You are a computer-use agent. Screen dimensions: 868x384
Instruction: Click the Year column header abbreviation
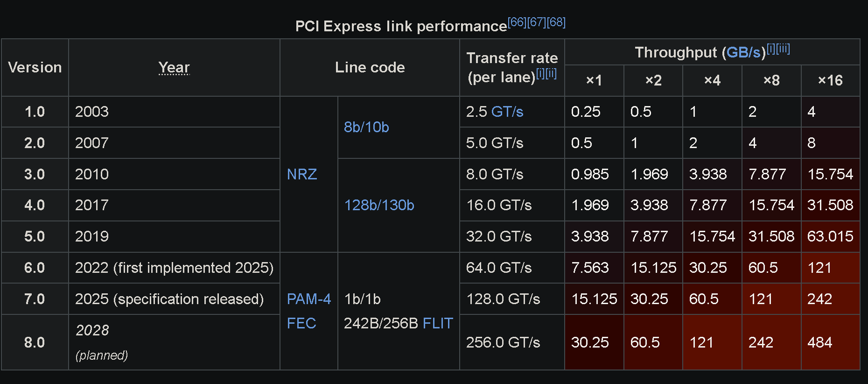coord(174,67)
